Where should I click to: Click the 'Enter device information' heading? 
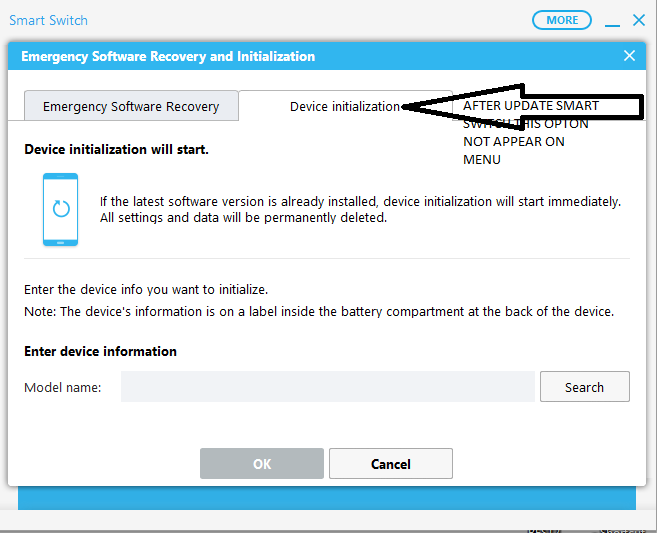(x=101, y=351)
